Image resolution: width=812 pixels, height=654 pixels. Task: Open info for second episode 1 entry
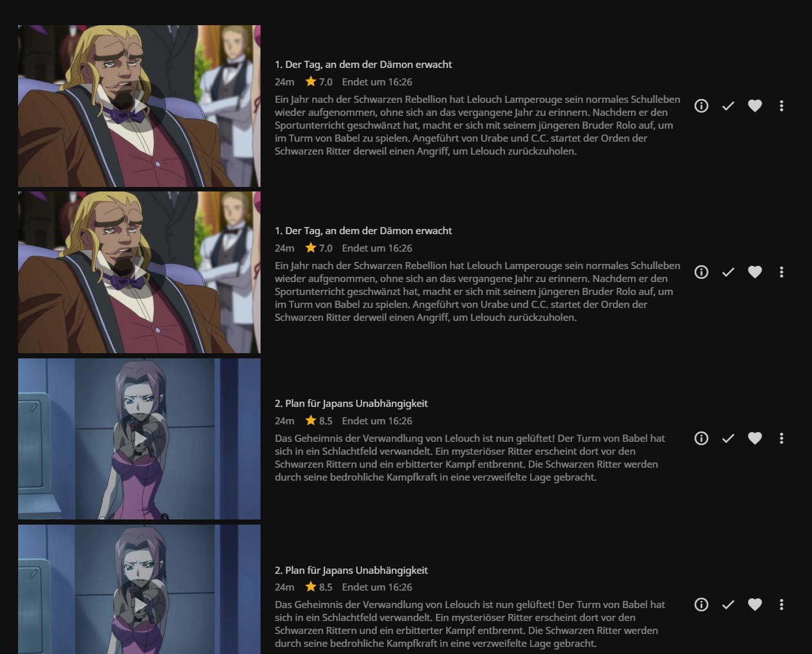click(x=701, y=272)
